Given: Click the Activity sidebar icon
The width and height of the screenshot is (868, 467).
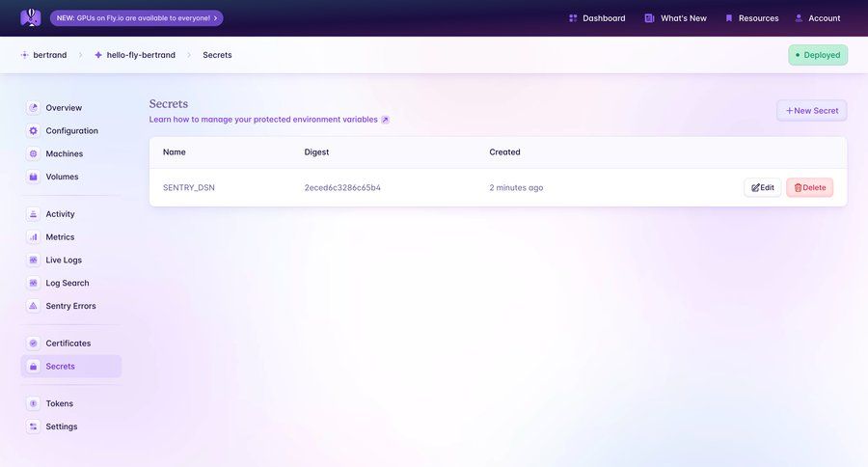Looking at the screenshot, I should [33, 214].
